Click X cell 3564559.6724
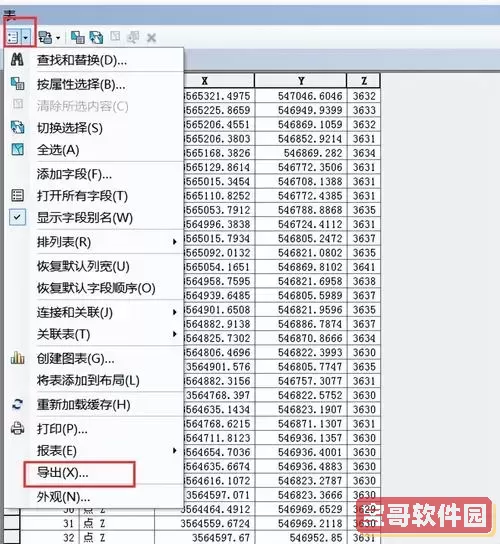 [204, 523]
